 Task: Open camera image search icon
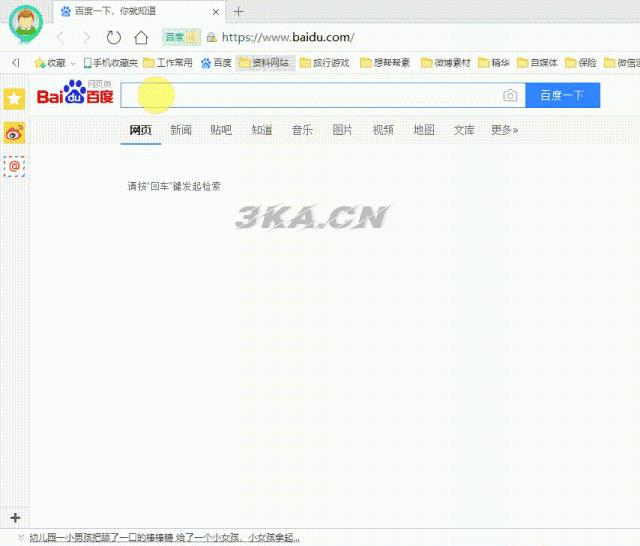(x=510, y=95)
